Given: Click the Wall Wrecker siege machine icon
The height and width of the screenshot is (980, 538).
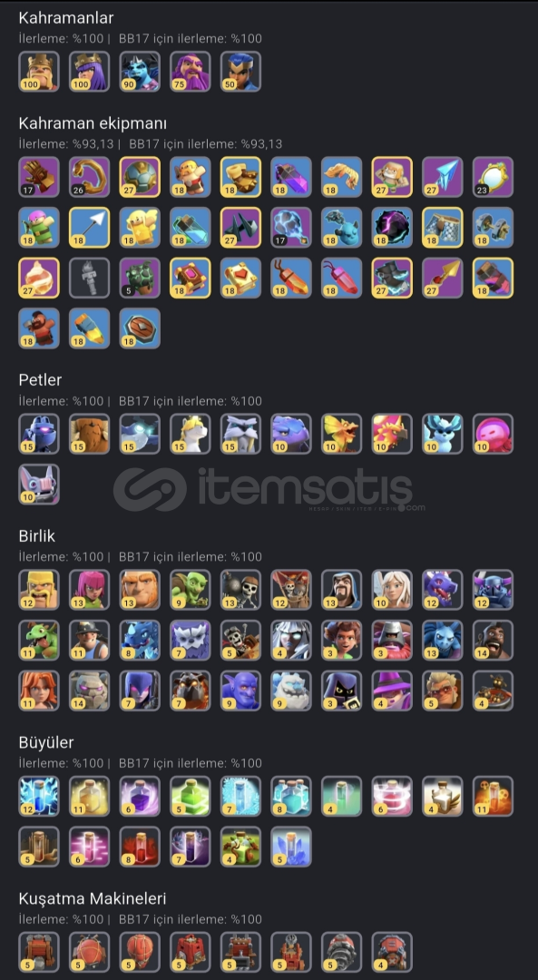Looking at the screenshot, I should coord(39,952).
